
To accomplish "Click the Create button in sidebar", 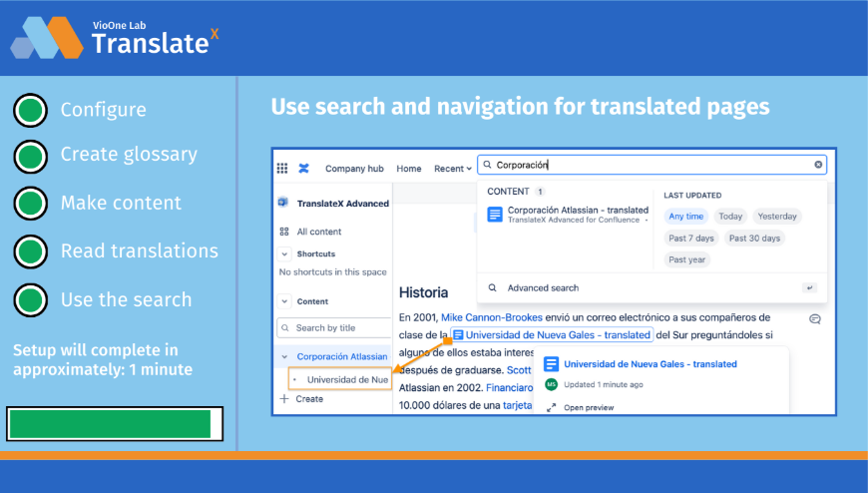I will click(x=309, y=399).
